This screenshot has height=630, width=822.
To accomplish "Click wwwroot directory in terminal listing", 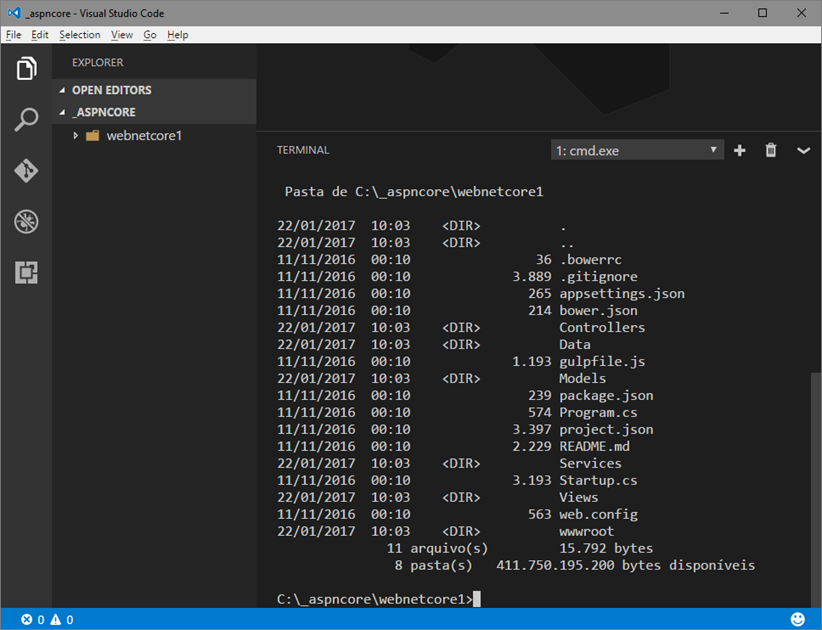I will [x=586, y=531].
